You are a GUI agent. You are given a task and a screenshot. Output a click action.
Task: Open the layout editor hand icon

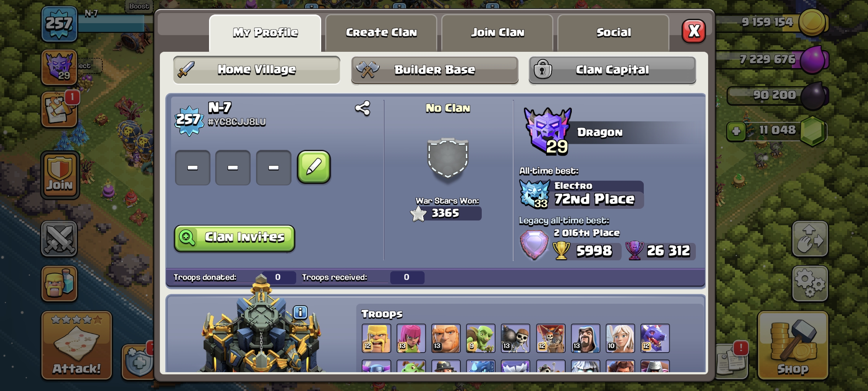click(x=810, y=239)
